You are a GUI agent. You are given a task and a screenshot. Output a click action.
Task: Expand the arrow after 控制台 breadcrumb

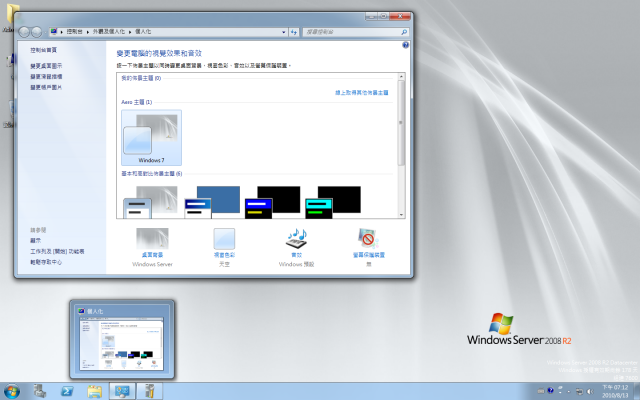(x=87, y=32)
